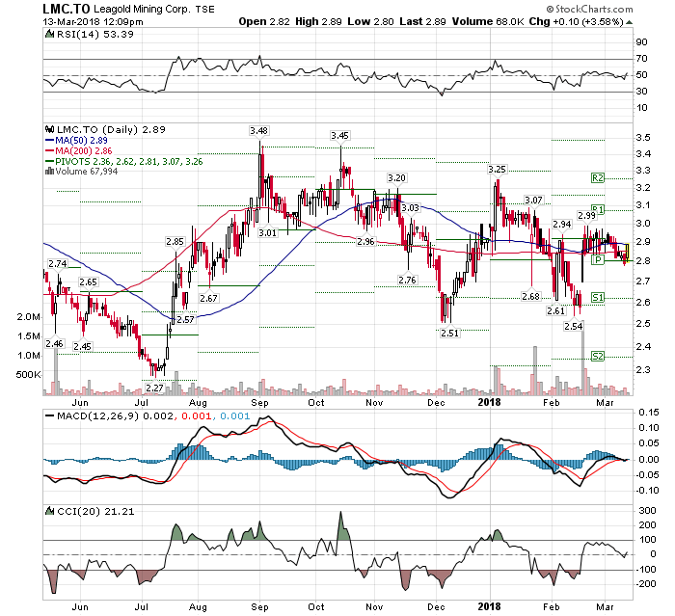
Task: Click the black MACD legend line
Action: 50,416
